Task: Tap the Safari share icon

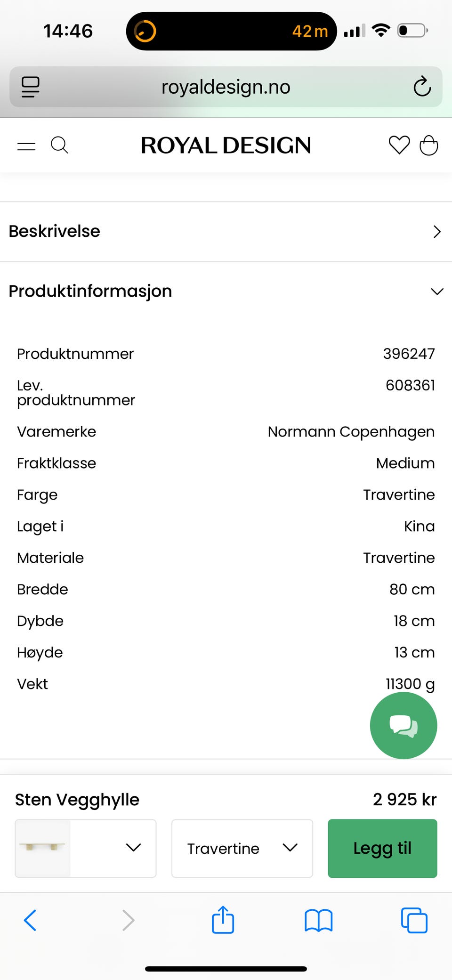Action: [x=223, y=920]
